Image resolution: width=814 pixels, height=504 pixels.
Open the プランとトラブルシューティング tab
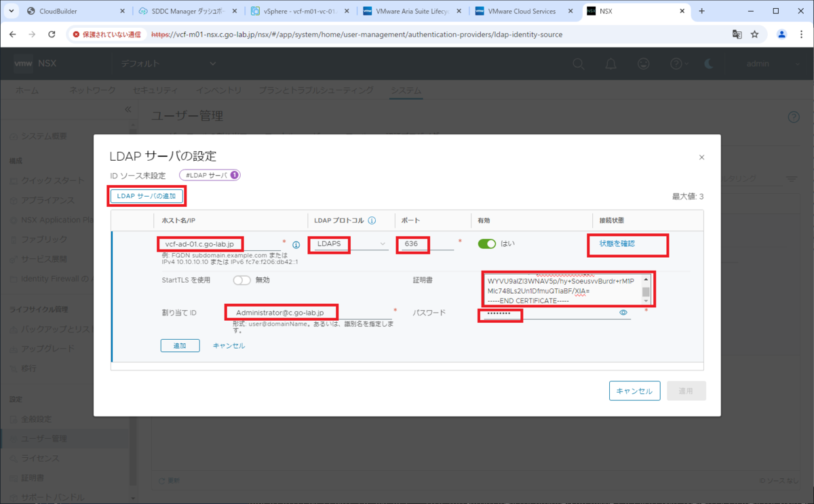(x=316, y=90)
